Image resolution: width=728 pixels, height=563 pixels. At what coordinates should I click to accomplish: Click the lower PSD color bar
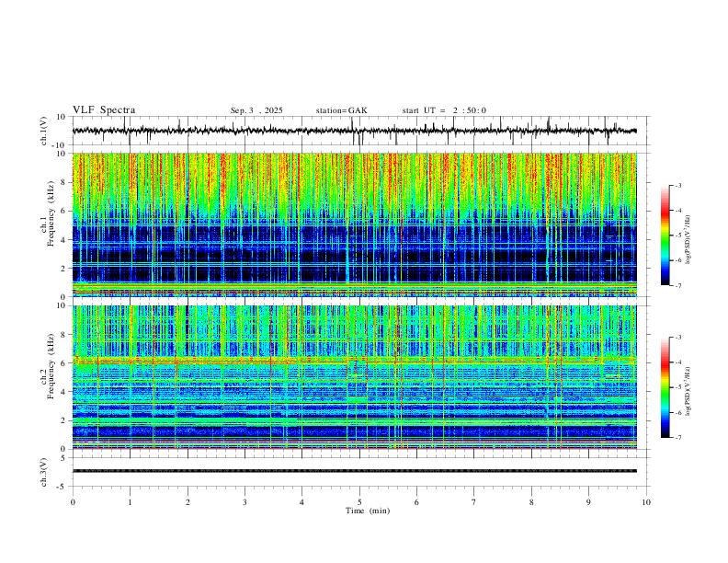coord(665,387)
